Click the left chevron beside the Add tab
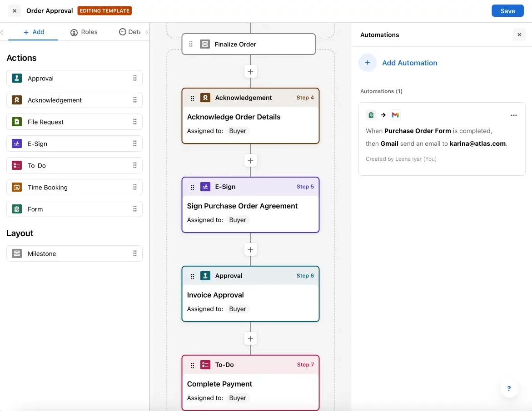This screenshot has width=532, height=411. (x=3, y=32)
